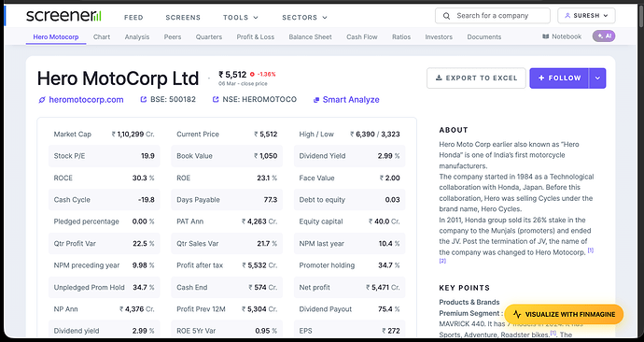Click the ROCE value 30.3 %

click(144, 178)
